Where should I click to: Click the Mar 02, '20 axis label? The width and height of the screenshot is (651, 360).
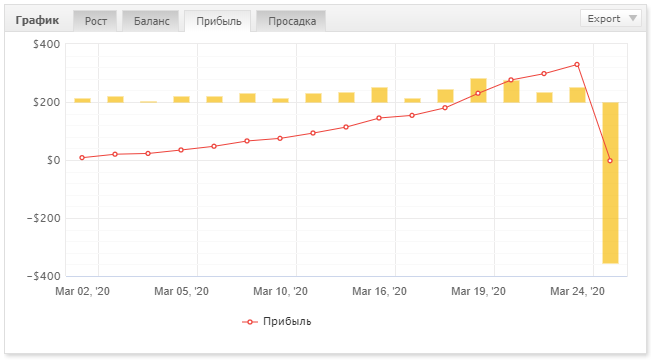82,291
